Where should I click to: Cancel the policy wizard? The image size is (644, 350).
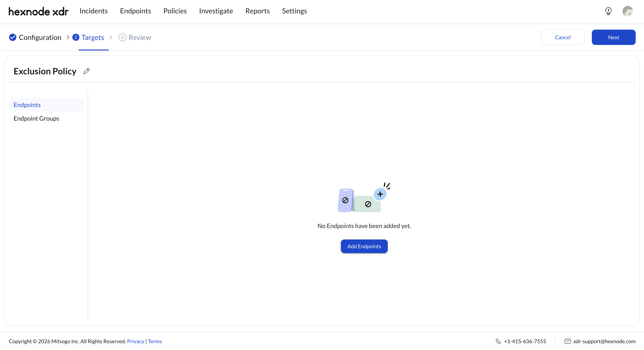tap(562, 37)
